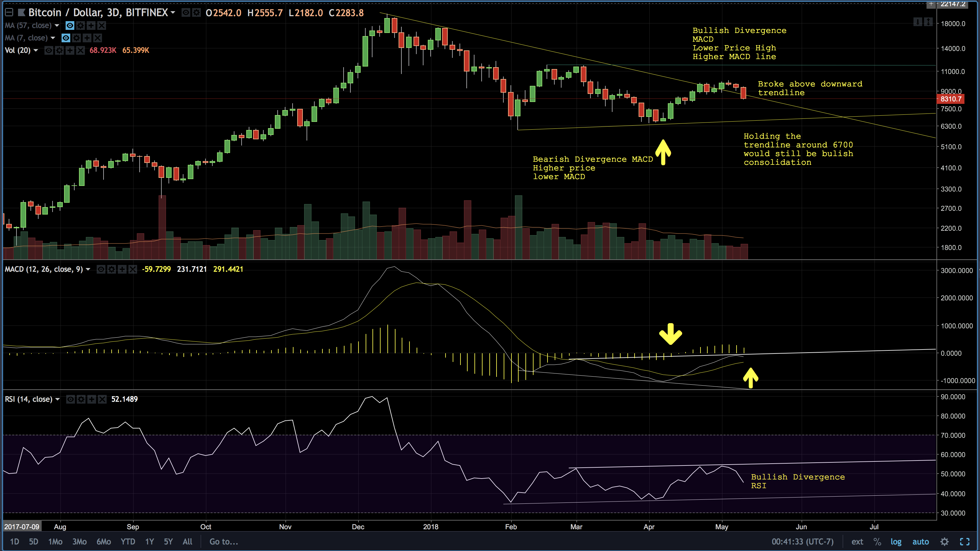Open MA (57, close) format settings gear
Image resolution: width=980 pixels, height=551 pixels.
pos(81,25)
